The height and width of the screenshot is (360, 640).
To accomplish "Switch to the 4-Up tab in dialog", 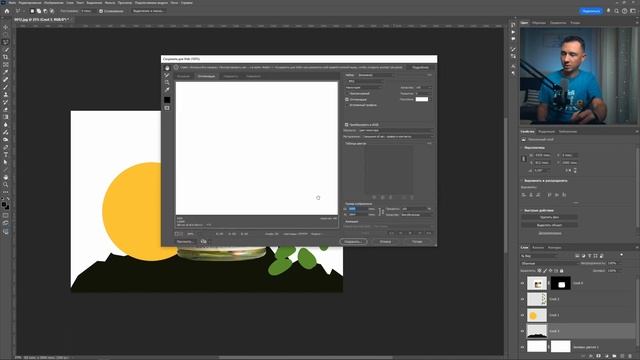I will coord(253,76).
